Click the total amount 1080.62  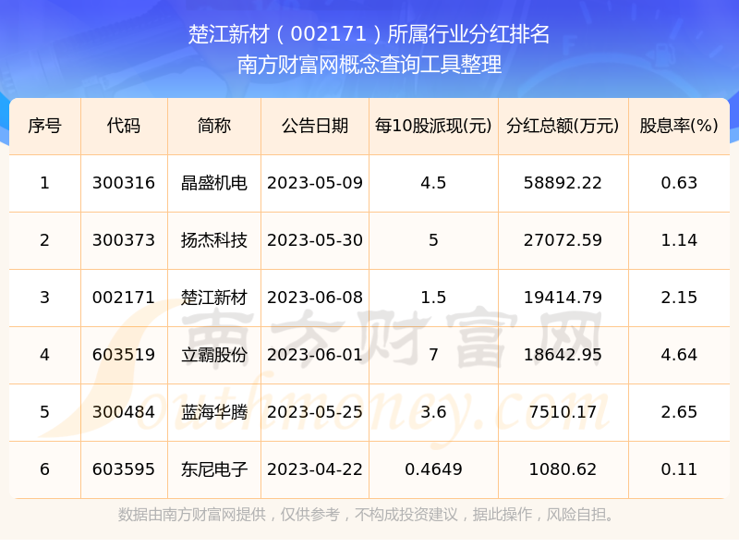click(563, 469)
